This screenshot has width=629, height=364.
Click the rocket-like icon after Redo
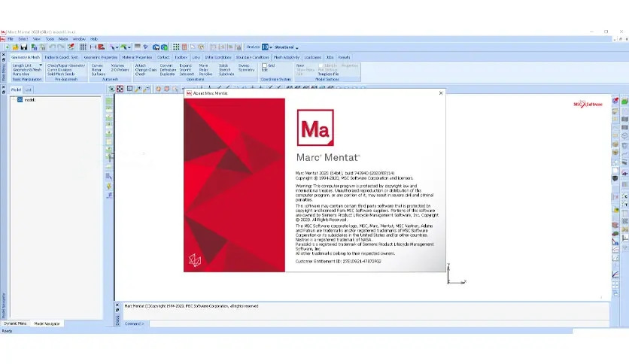click(71, 47)
